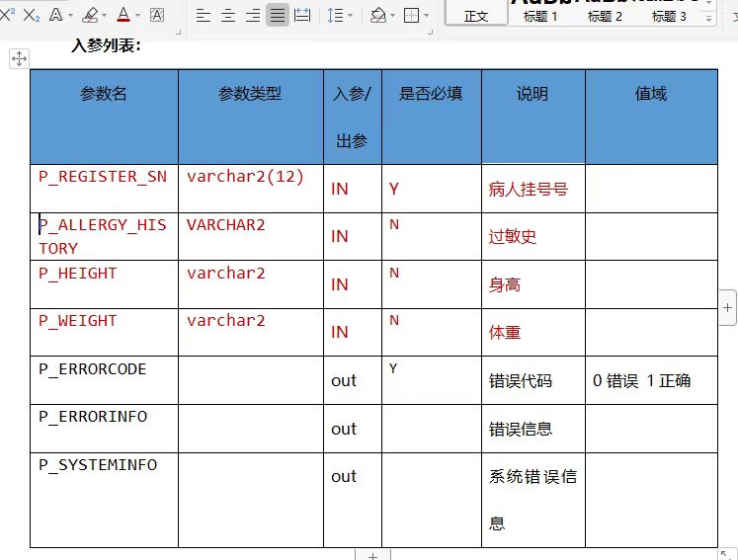Click the line spacing icon

point(335,16)
